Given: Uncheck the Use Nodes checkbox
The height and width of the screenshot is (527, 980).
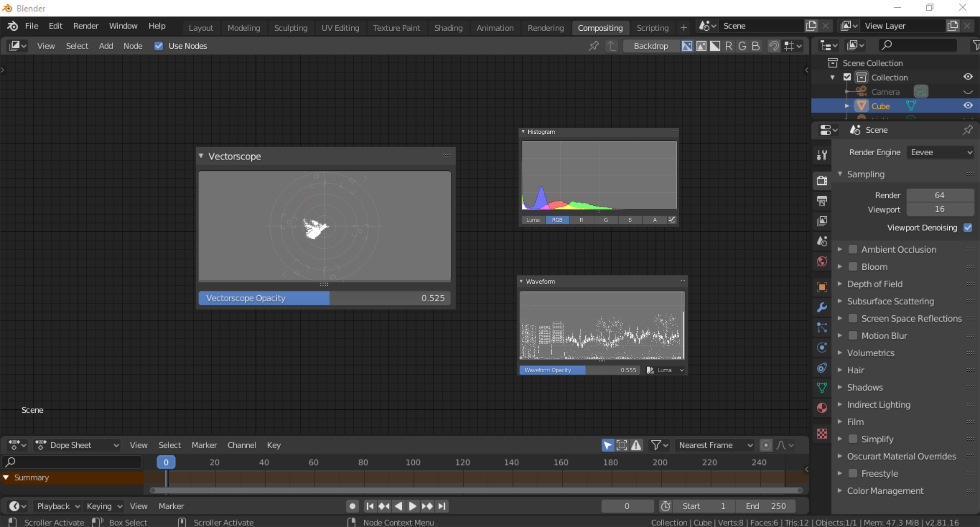Looking at the screenshot, I should (x=159, y=46).
